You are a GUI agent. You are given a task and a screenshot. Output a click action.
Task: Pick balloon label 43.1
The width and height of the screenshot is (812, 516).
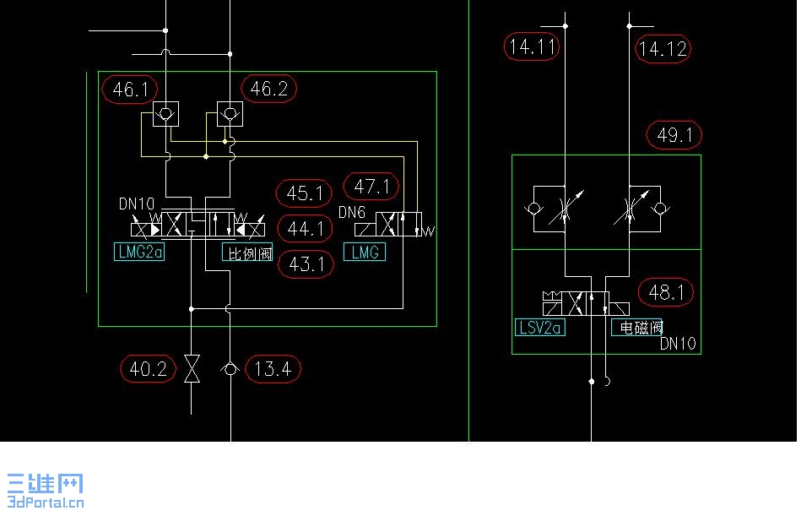click(x=306, y=264)
